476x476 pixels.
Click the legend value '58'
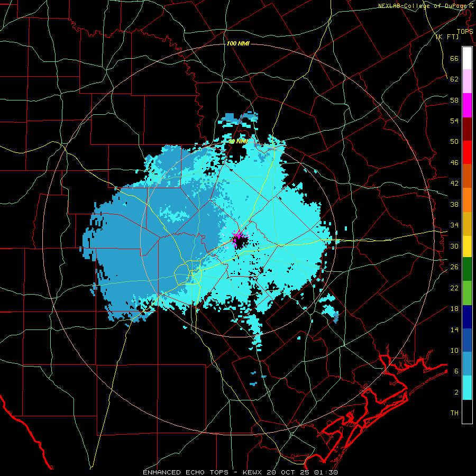click(454, 100)
